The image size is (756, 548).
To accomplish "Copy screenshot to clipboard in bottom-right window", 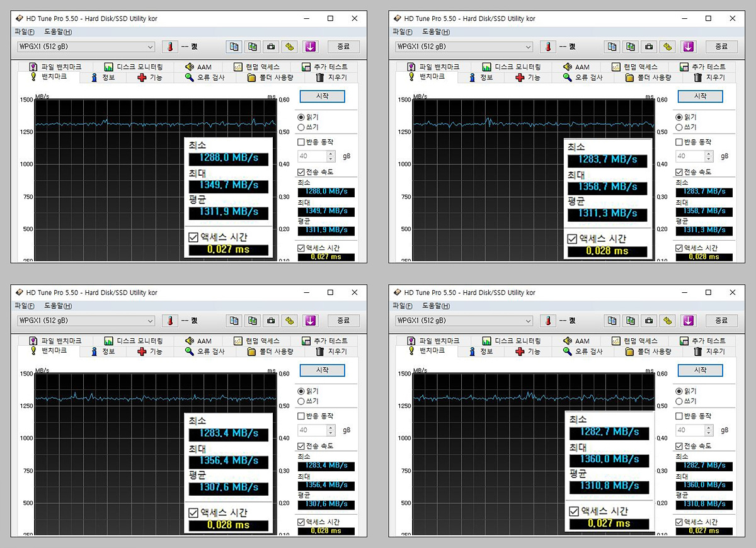I will pos(630,321).
